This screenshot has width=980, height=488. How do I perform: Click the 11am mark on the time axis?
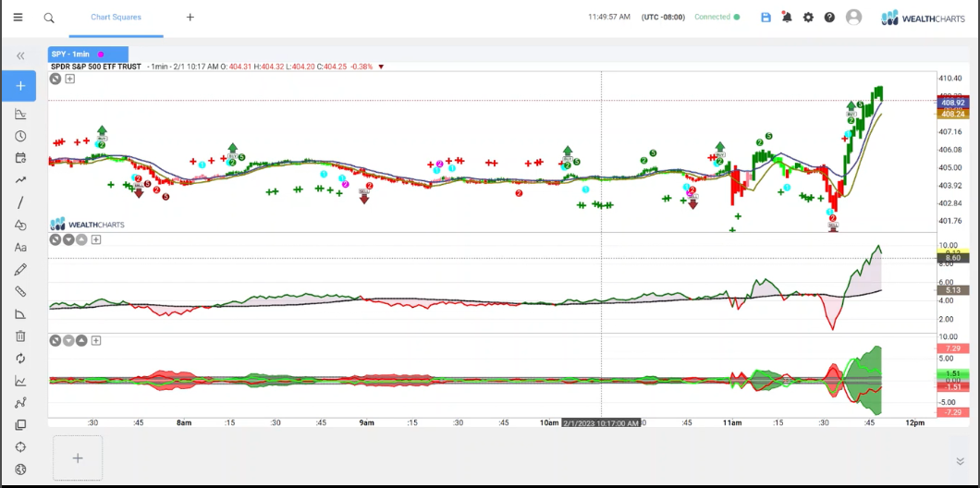tap(732, 423)
